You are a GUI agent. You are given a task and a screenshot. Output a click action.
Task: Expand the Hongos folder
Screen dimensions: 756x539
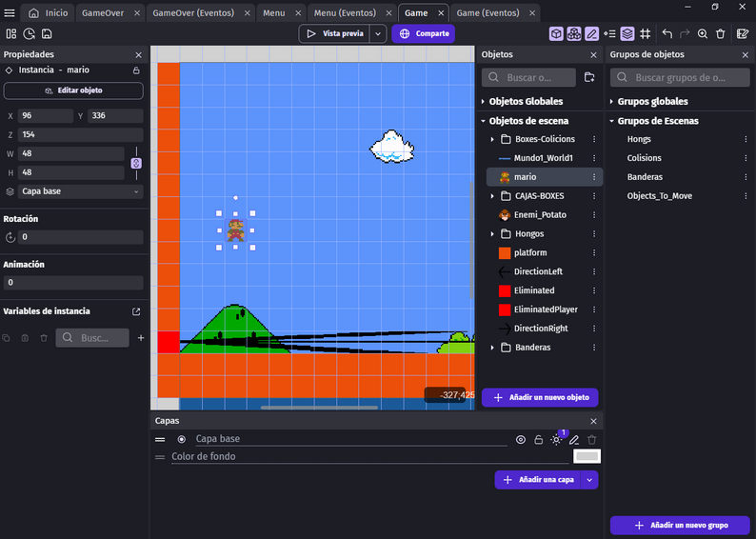click(492, 234)
